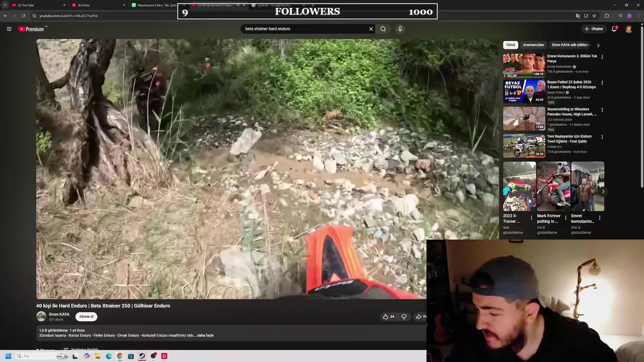Click the video title 40 kişi ile Hard Enduro
The width and height of the screenshot is (644, 362).
103,306
